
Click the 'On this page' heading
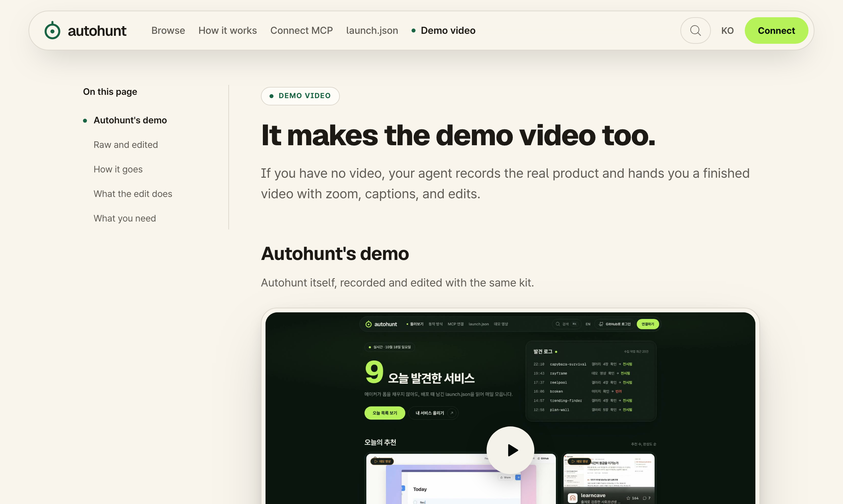[x=110, y=92]
